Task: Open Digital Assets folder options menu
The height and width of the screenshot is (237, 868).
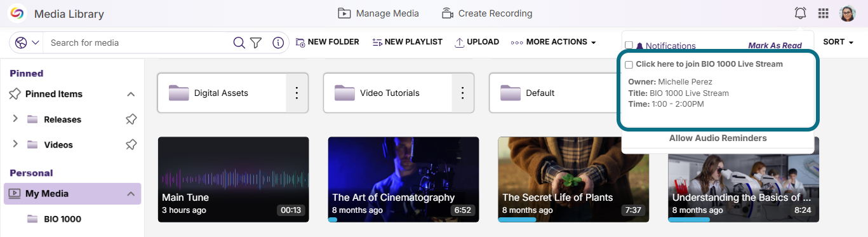Action: pyautogui.click(x=297, y=93)
